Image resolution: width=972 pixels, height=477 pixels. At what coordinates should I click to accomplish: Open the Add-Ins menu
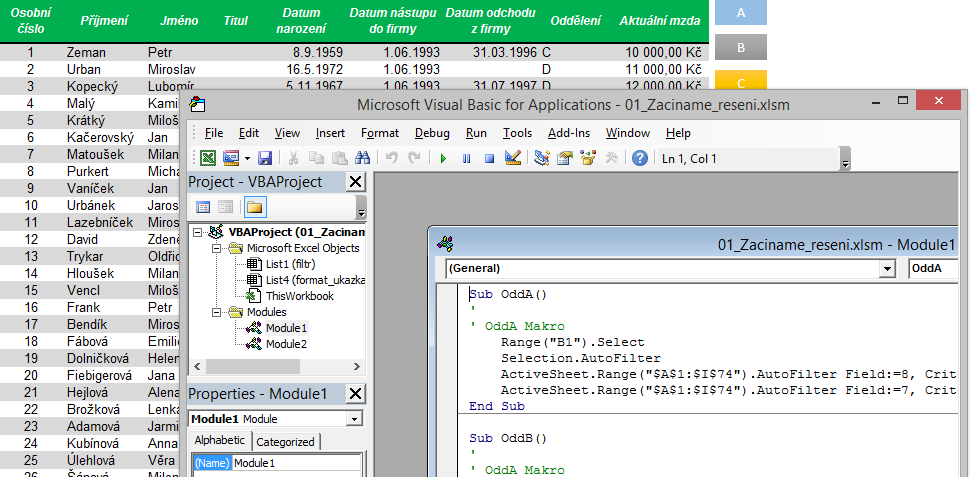pos(569,133)
